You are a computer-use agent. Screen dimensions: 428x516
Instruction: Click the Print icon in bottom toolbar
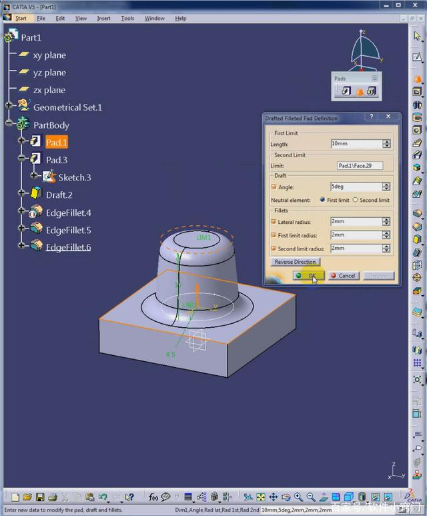click(52, 497)
